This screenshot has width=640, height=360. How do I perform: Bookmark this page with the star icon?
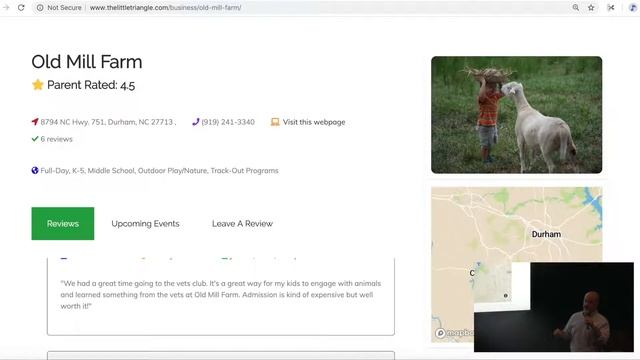(591, 7)
